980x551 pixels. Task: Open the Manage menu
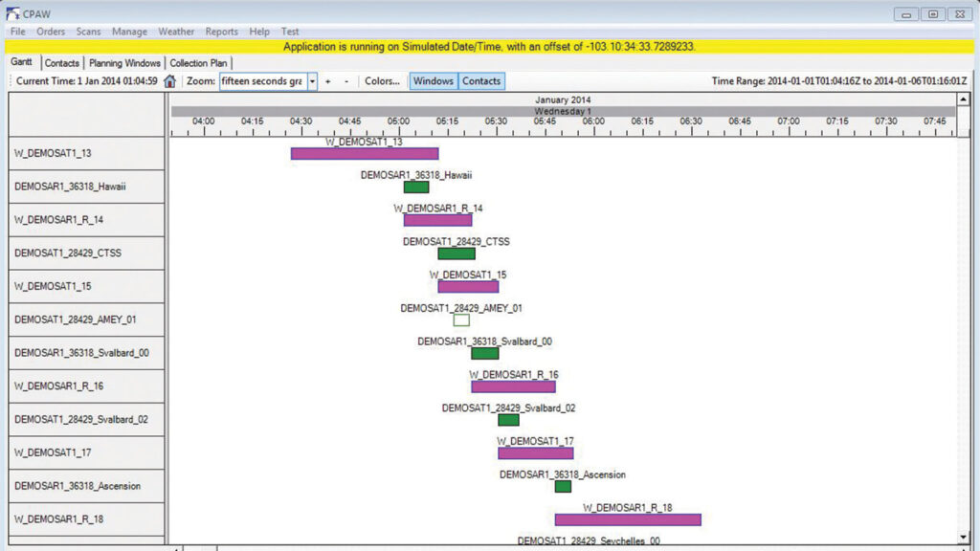[x=129, y=32]
